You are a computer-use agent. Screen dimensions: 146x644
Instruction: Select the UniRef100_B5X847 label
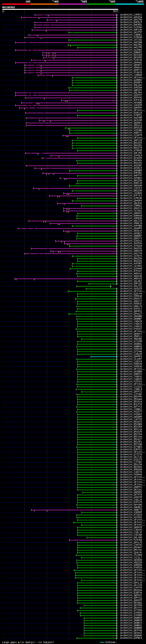(131, 548)
